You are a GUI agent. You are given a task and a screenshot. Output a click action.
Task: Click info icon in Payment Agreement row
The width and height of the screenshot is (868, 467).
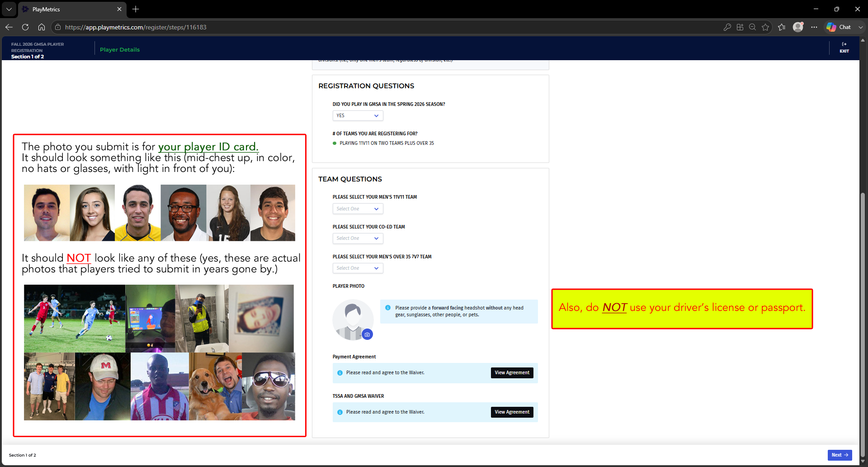coord(340,373)
